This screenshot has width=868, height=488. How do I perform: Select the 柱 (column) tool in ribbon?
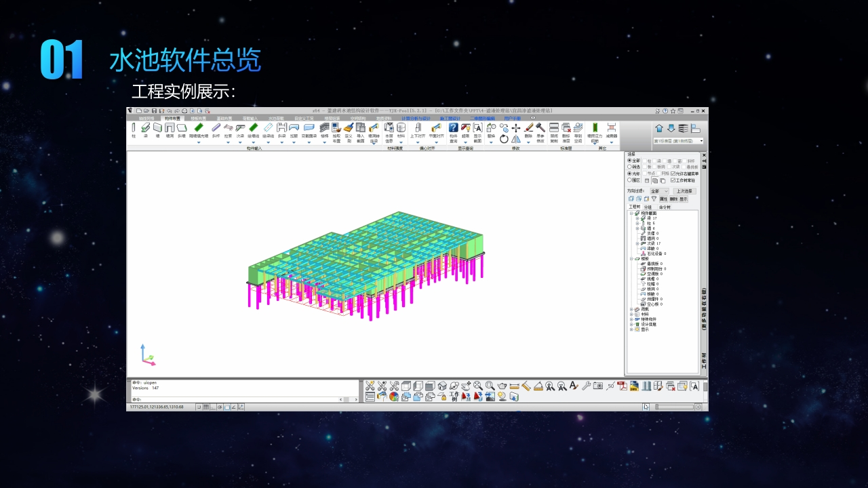[133, 129]
